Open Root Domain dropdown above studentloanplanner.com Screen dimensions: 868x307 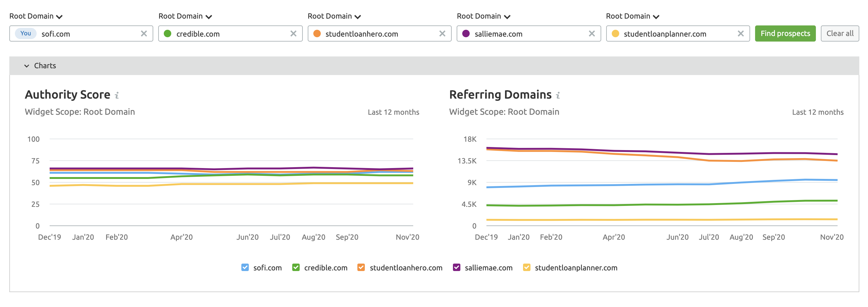[633, 16]
